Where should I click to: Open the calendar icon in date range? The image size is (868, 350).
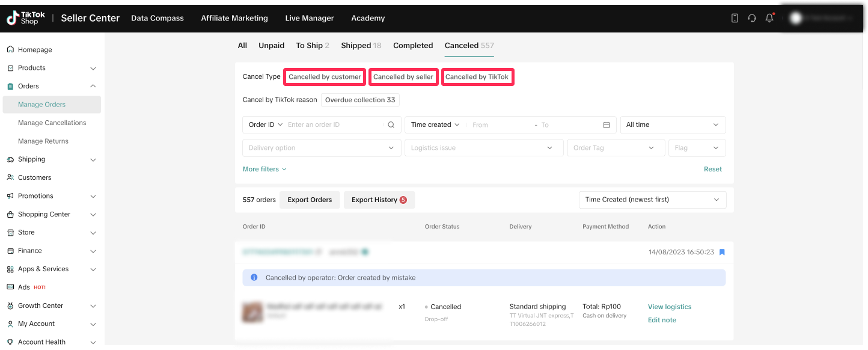point(607,125)
